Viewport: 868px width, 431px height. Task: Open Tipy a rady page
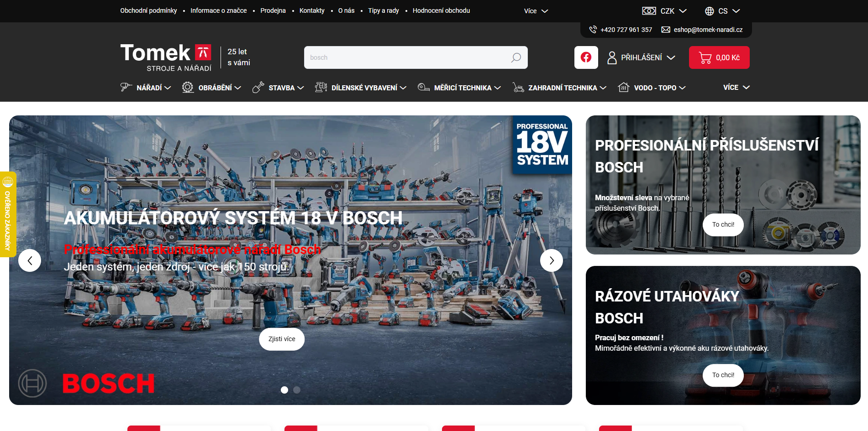(x=384, y=10)
